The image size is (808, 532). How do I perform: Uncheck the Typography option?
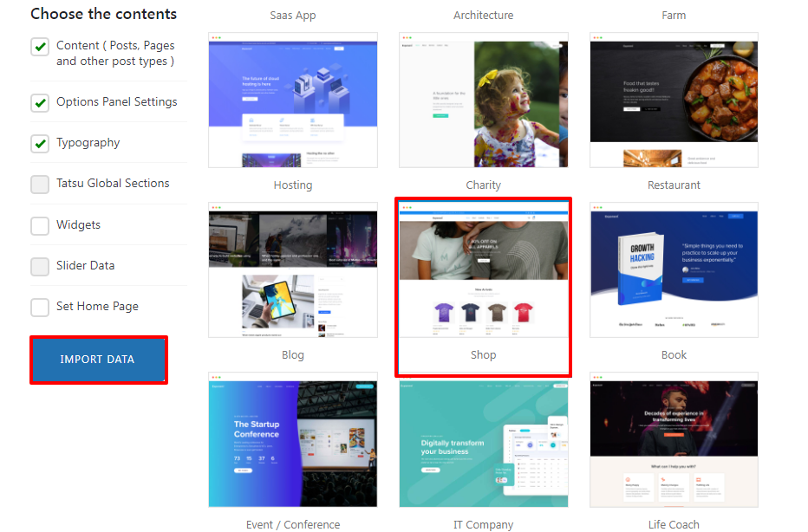tap(40, 143)
